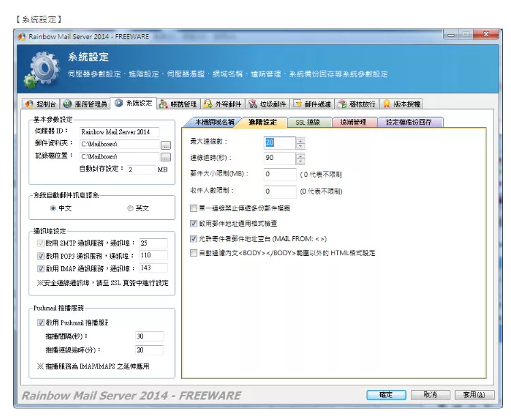
Task: Select the 郵件過濾 mail filter icon tab
Action: click(x=312, y=104)
